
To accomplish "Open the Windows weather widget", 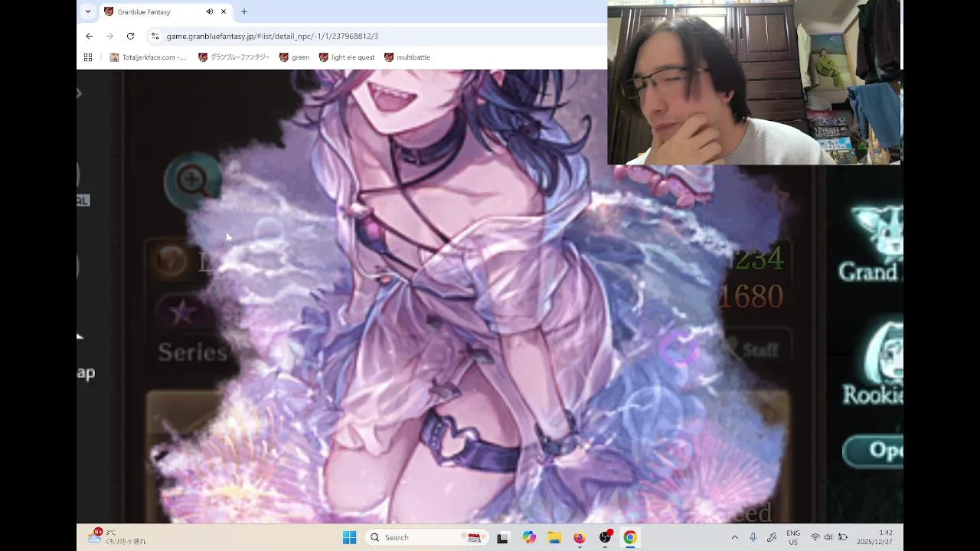I will click(x=116, y=536).
